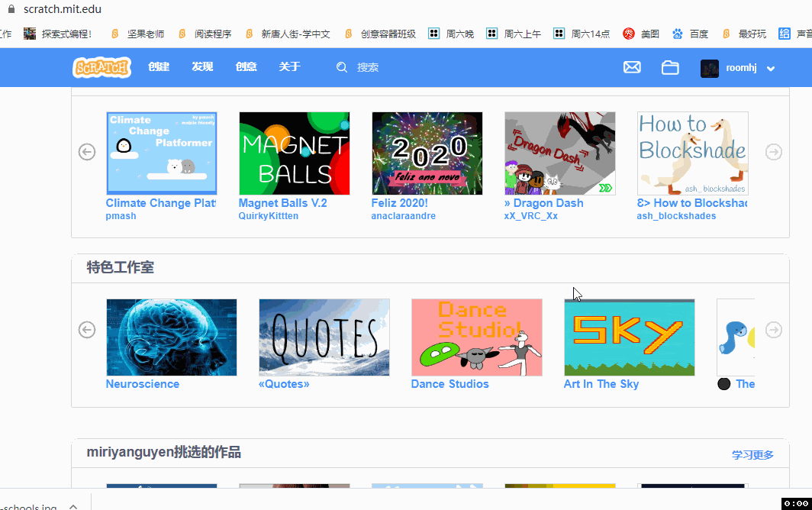Open the Quotes studio thumbnail
The image size is (812, 510).
click(x=324, y=337)
